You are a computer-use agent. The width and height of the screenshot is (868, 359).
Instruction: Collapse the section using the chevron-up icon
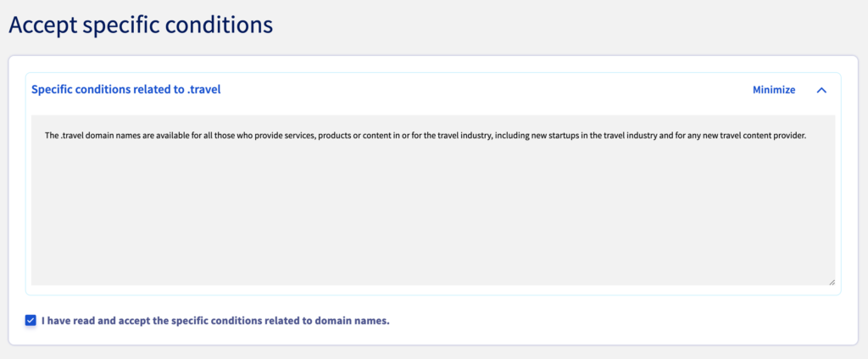click(821, 90)
